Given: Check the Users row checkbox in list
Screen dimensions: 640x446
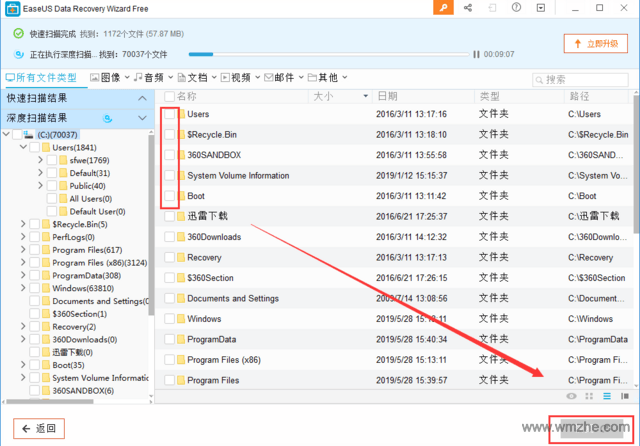Looking at the screenshot, I should pos(169,114).
